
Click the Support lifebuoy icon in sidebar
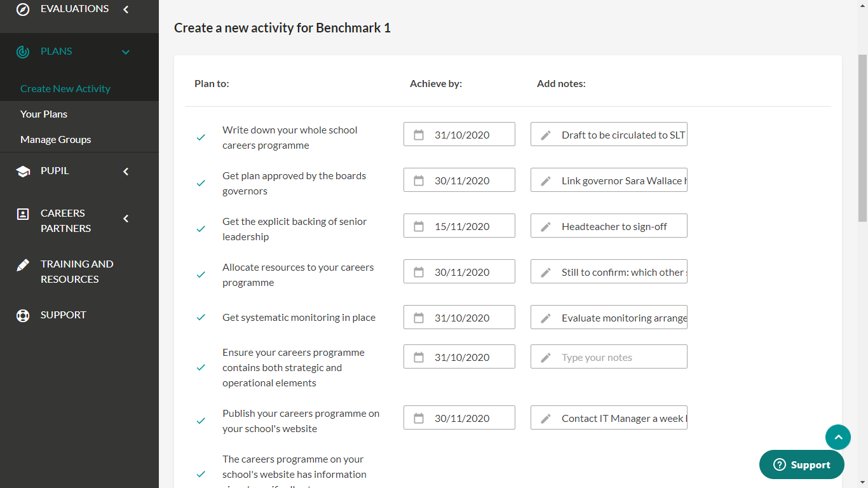click(x=23, y=315)
